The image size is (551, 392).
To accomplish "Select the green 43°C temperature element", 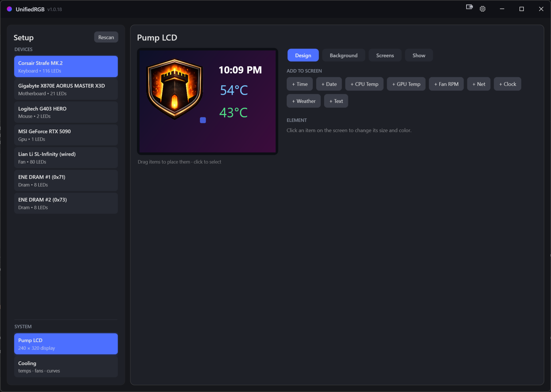I will coord(234,113).
